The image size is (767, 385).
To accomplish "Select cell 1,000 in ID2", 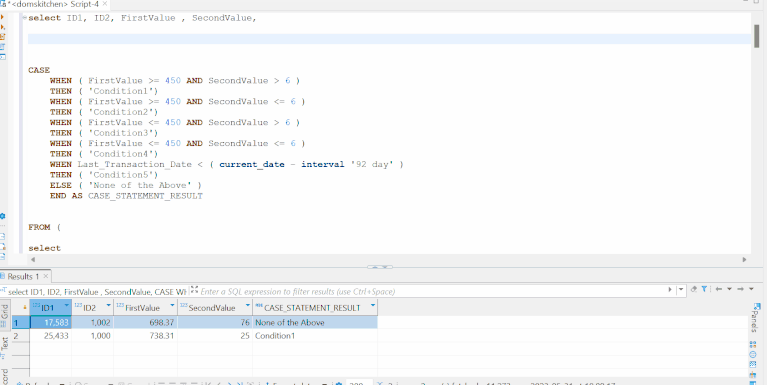I will (x=92, y=336).
